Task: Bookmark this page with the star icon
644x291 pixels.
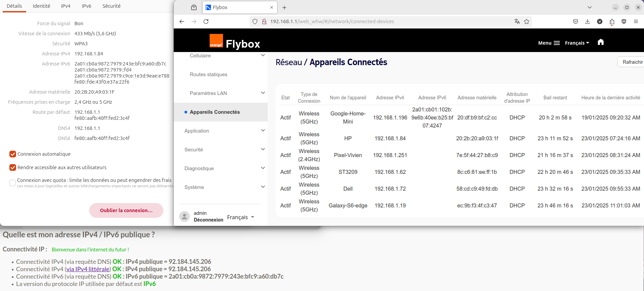Action: [x=527, y=21]
